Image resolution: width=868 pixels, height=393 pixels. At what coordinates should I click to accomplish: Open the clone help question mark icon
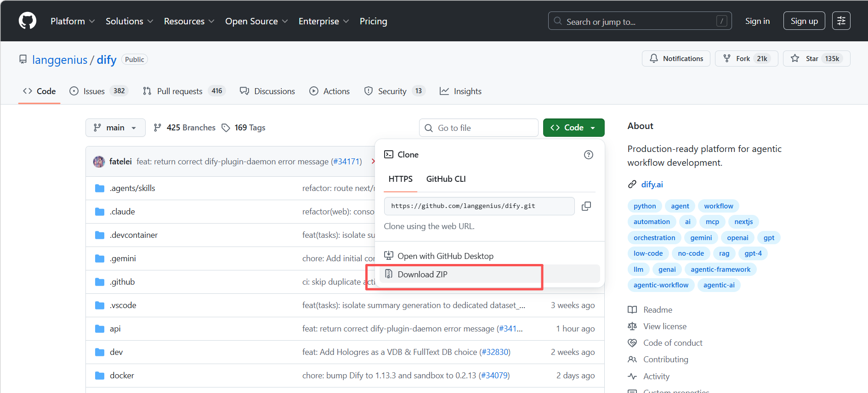pos(588,155)
